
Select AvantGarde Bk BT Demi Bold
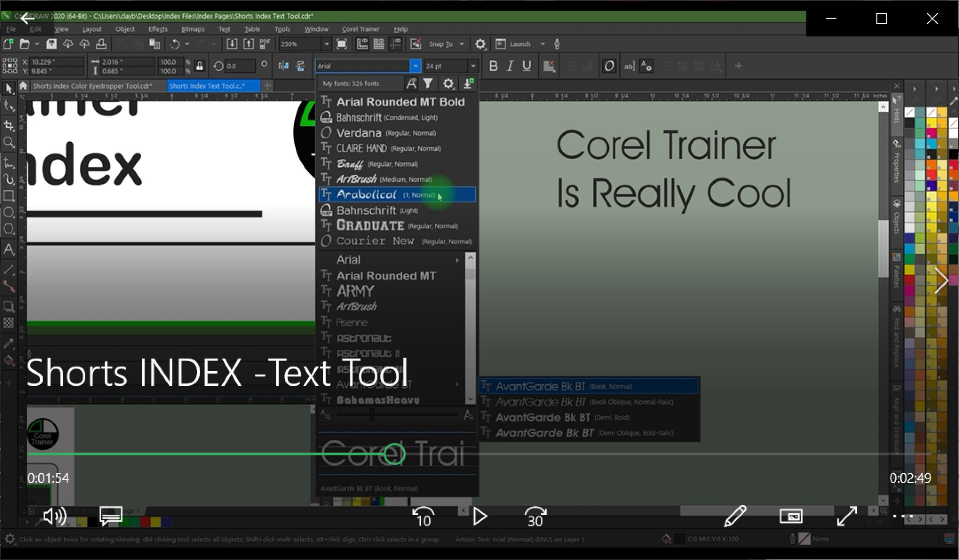[589, 418]
